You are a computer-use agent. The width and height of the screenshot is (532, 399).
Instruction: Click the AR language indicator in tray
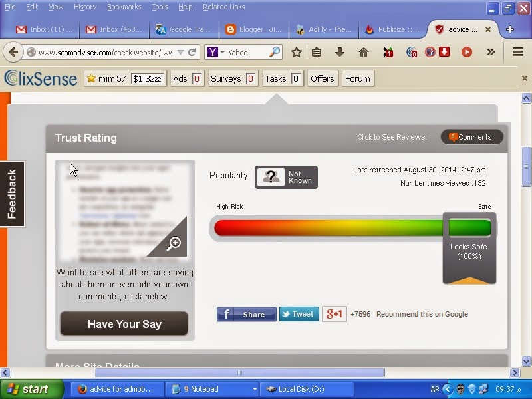click(435, 389)
